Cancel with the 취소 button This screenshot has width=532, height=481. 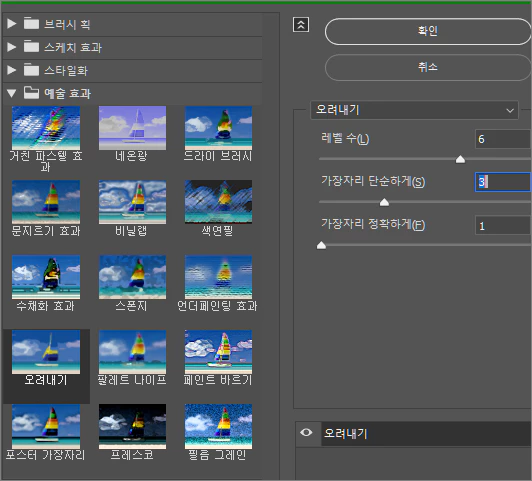pos(428,67)
